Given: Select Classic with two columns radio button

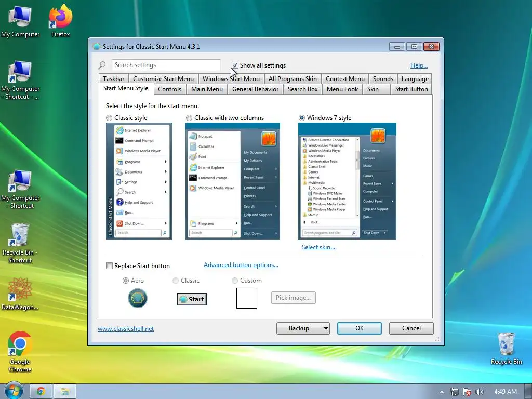Looking at the screenshot, I should (189, 118).
